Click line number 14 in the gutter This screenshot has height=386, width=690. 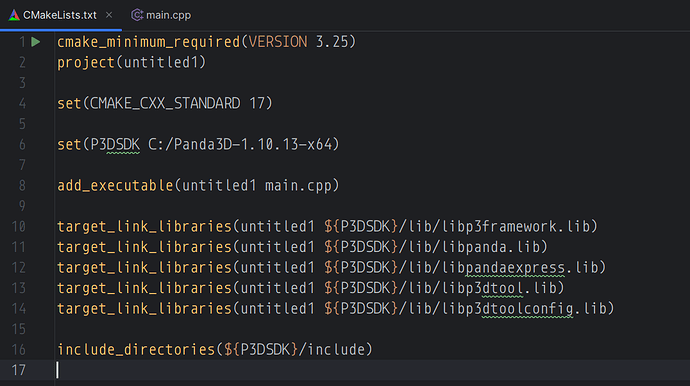18,309
